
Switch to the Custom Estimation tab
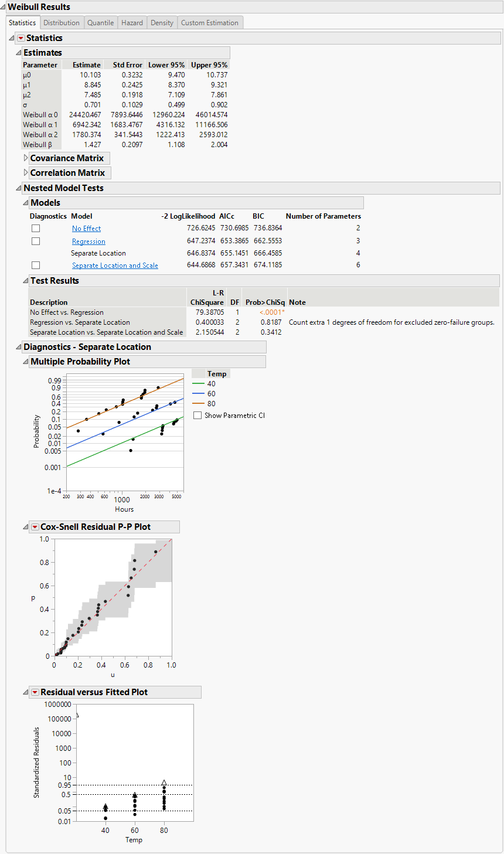(x=210, y=22)
